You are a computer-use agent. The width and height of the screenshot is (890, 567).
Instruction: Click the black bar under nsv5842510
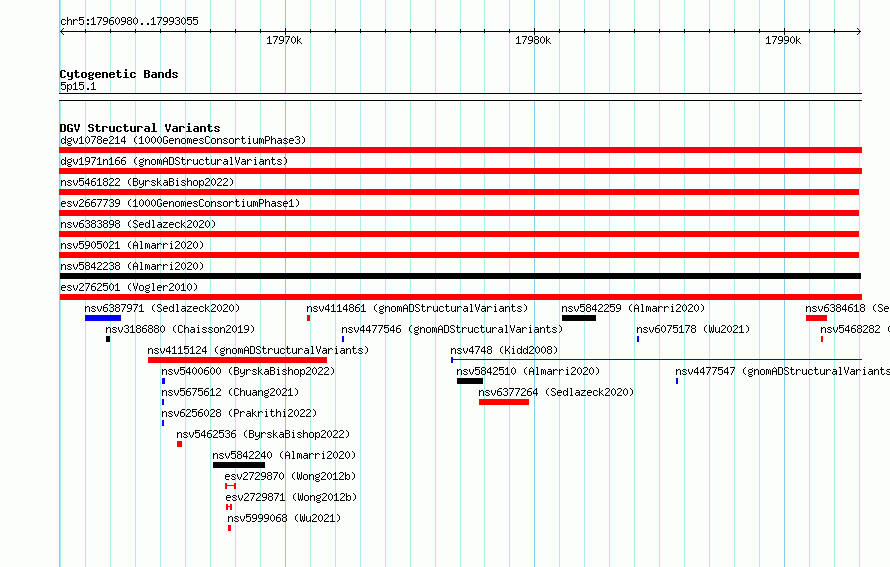(x=470, y=381)
